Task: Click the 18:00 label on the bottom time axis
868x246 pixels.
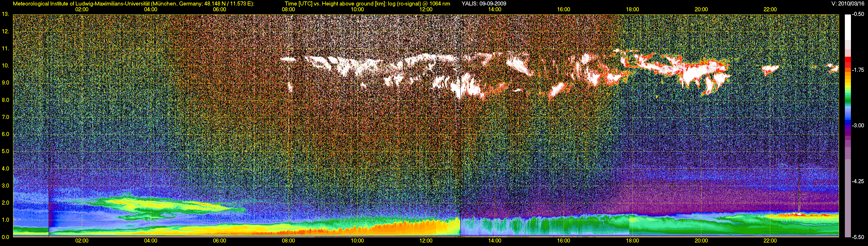Action: click(632, 241)
